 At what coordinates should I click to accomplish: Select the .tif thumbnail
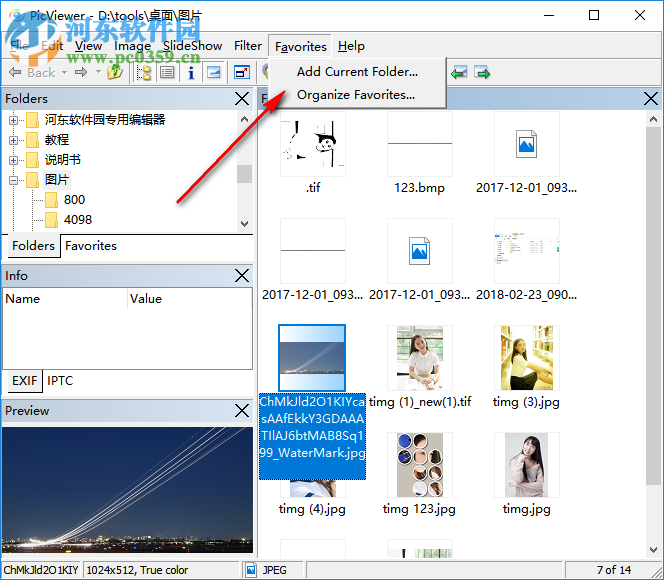pos(313,144)
